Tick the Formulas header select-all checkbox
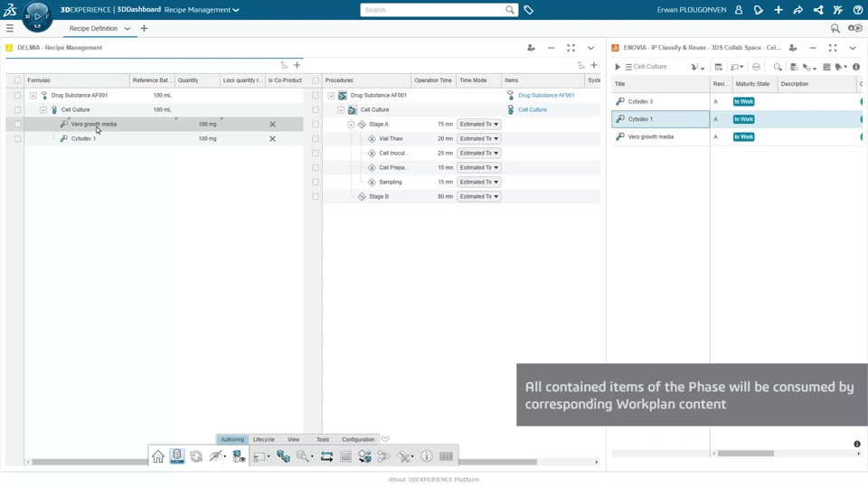 coord(18,80)
